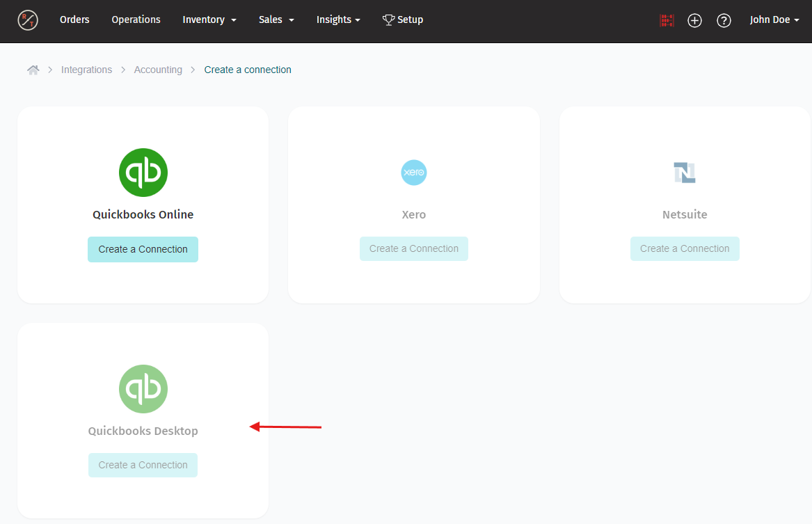
Task: Open the John Doe user menu
Action: [774, 19]
